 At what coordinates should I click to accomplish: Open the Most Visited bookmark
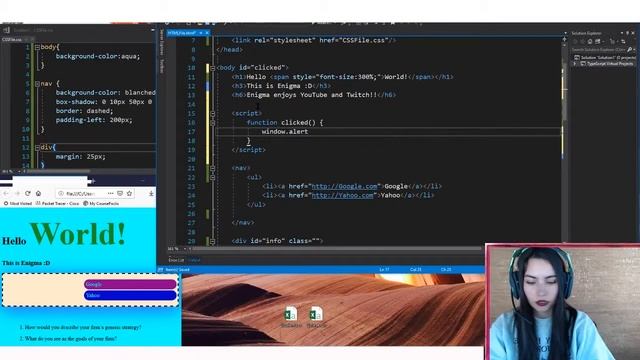[x=18, y=203]
